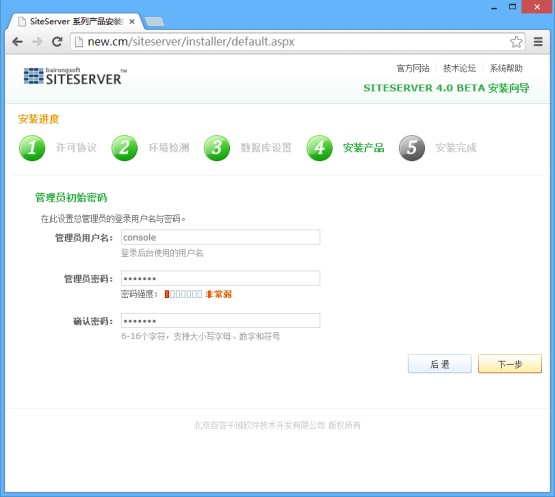Click the step 3 green circle
This screenshot has width=555, height=497.
(217, 148)
